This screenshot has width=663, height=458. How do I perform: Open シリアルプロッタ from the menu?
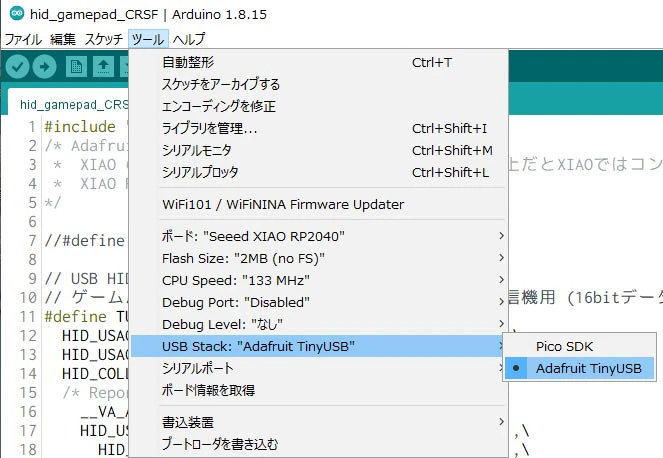tap(318, 172)
